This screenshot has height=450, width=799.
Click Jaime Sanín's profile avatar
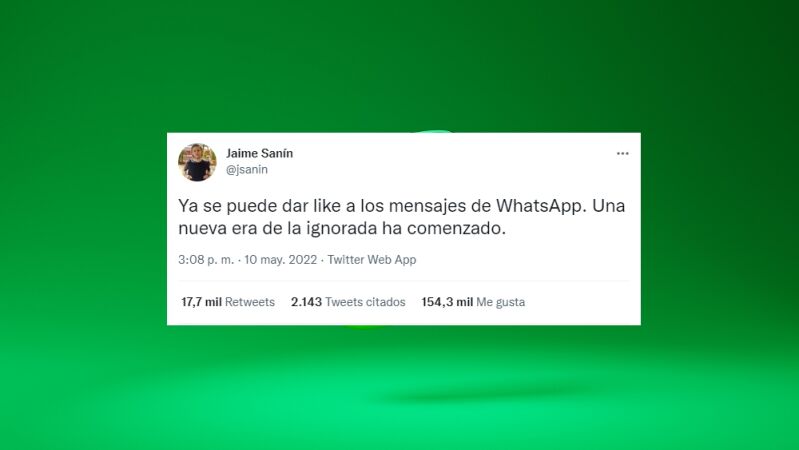coord(197,162)
